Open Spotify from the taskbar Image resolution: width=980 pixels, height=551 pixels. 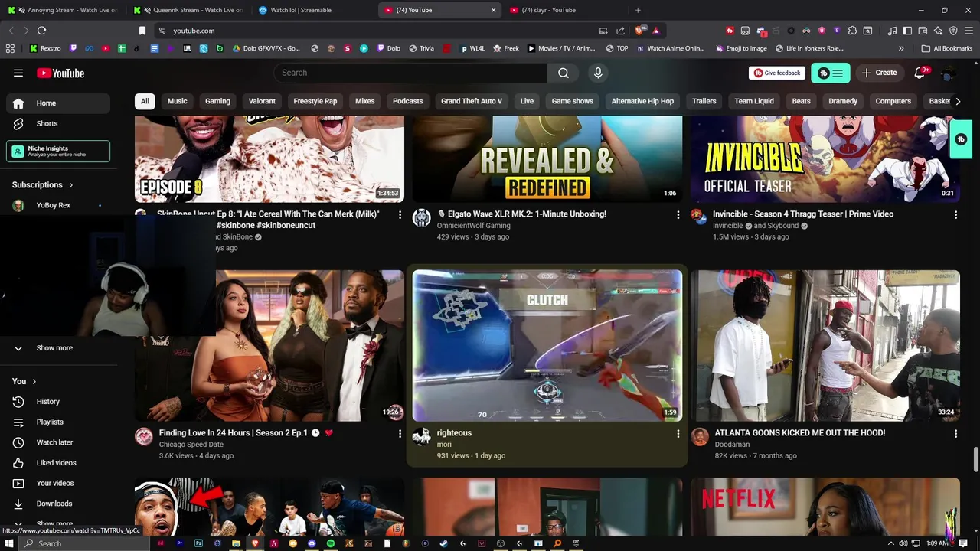[x=331, y=543]
